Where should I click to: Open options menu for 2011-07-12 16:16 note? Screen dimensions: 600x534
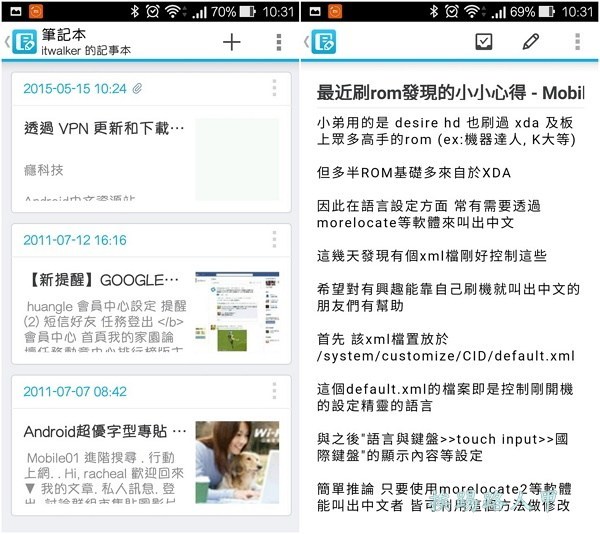(274, 239)
